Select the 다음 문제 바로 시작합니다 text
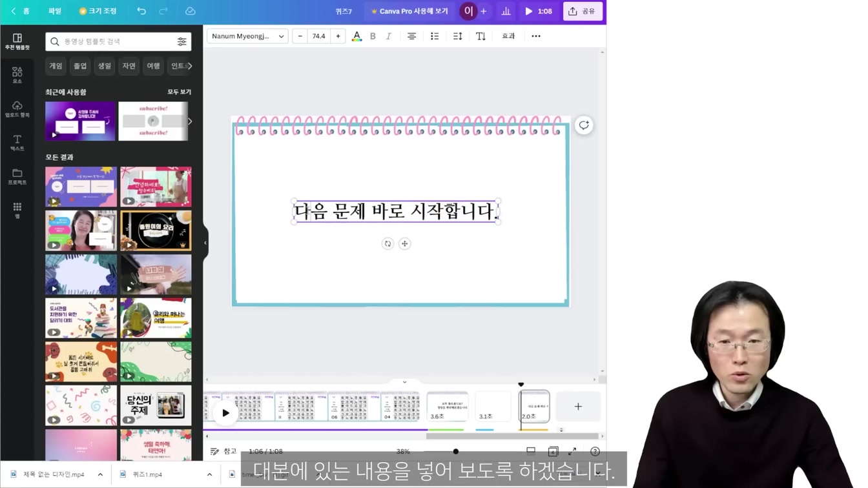Viewport: 868px width, 488px height. [x=397, y=211]
